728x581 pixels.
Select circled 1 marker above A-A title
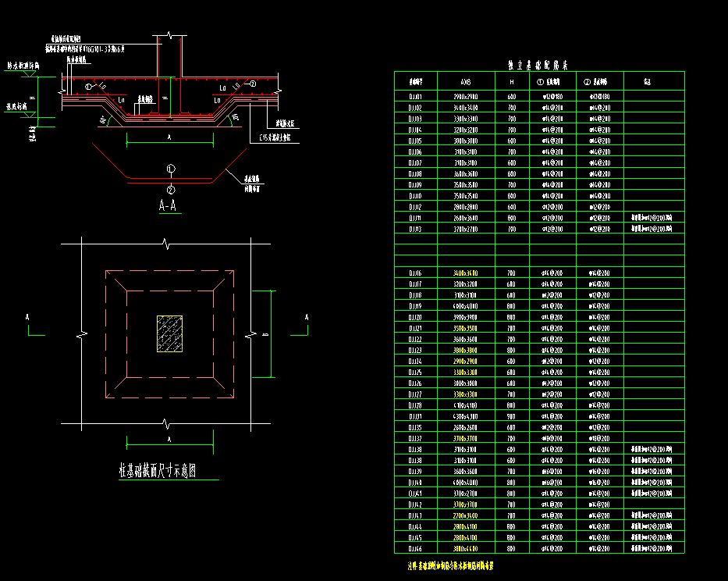click(171, 168)
